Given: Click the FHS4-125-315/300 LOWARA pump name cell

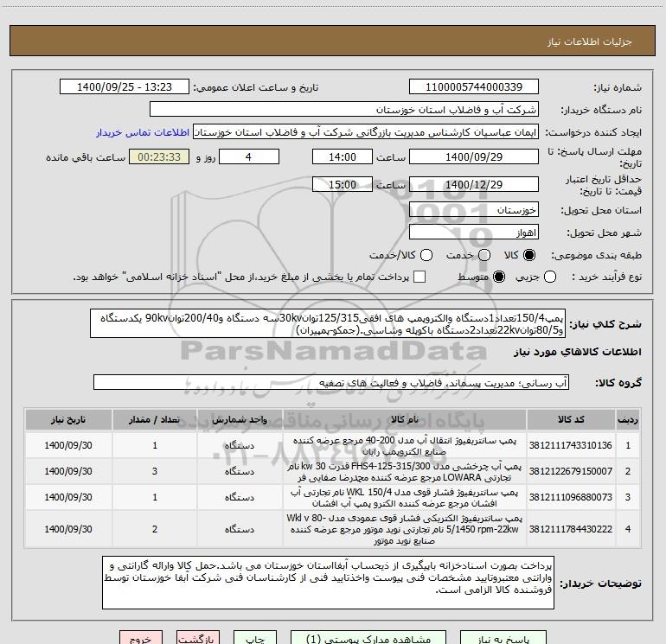Looking at the screenshot, I should click(405, 471).
